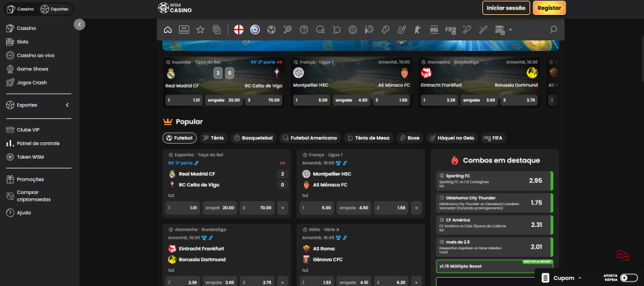The height and width of the screenshot is (286, 644).
Task: Select the Basquetebol popular tab
Action: pos(253,138)
